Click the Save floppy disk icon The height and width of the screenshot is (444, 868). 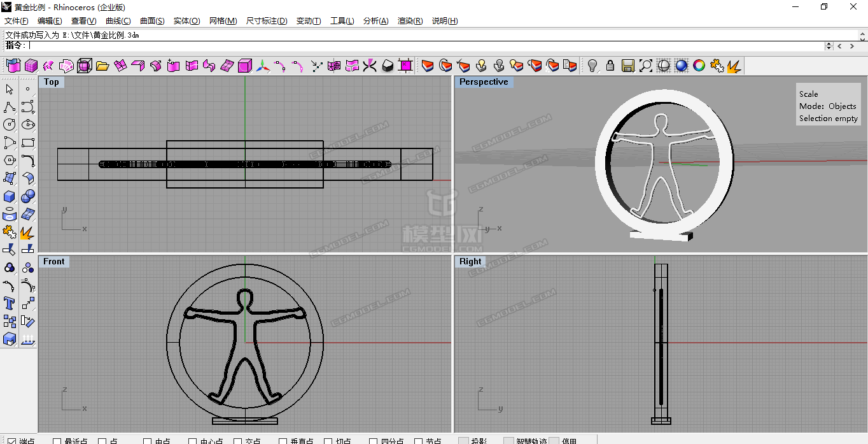pyautogui.click(x=628, y=66)
